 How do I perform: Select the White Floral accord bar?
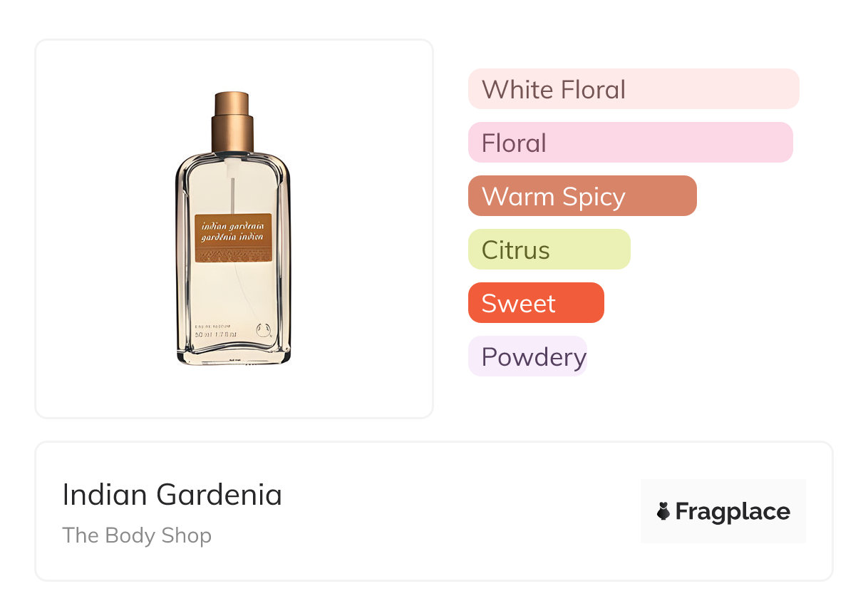click(x=633, y=89)
